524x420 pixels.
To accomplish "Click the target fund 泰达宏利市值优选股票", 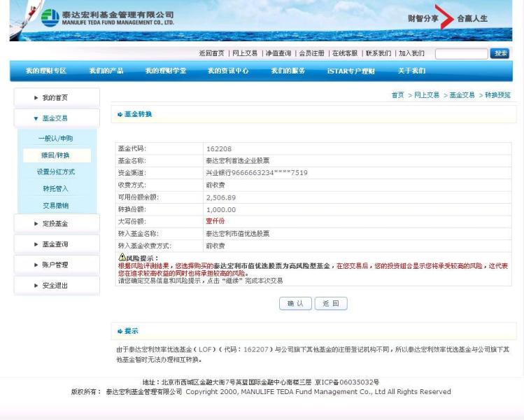I will [x=238, y=233].
